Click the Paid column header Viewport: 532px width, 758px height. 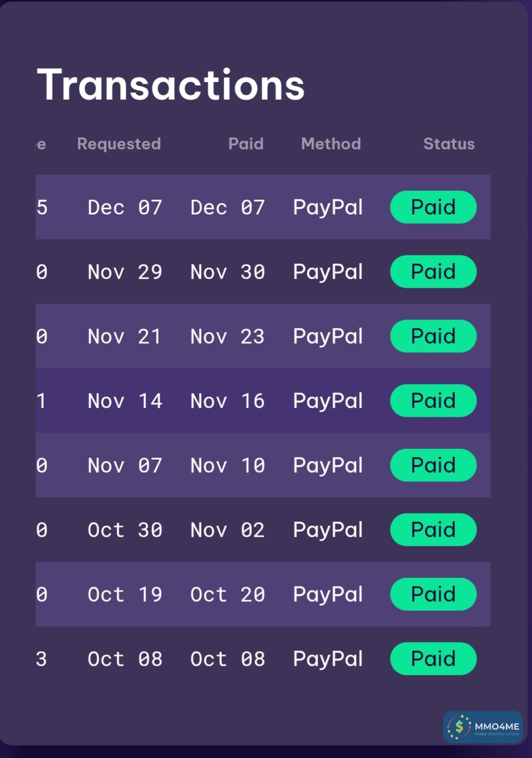pyautogui.click(x=246, y=144)
